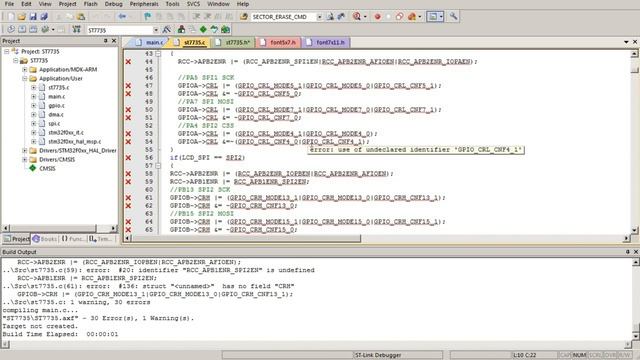
Task: Collapse the code block at line 57
Action: click(158, 166)
